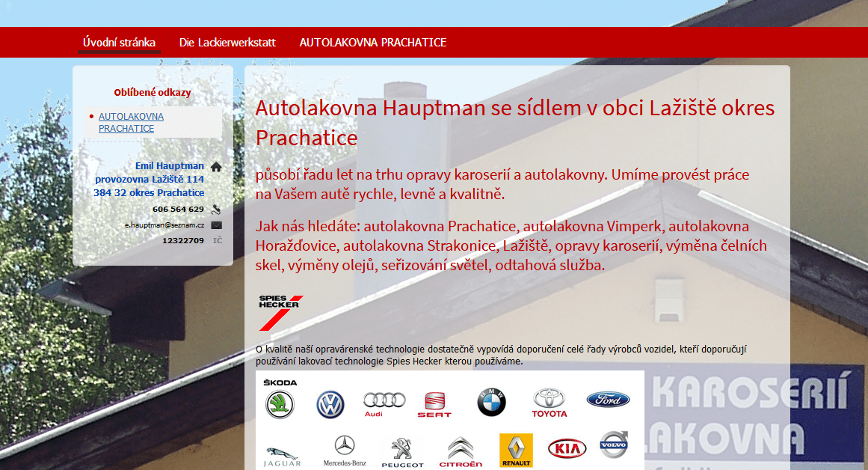
Task: Follow the AUTOLAKOVNA PRACHATICE sidebar link
Action: pyautogui.click(x=131, y=123)
